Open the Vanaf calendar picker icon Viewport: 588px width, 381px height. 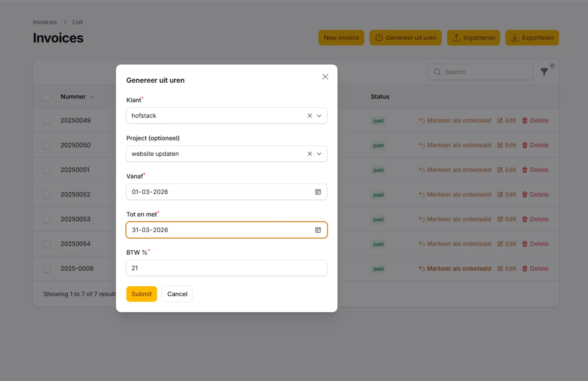coord(318,192)
